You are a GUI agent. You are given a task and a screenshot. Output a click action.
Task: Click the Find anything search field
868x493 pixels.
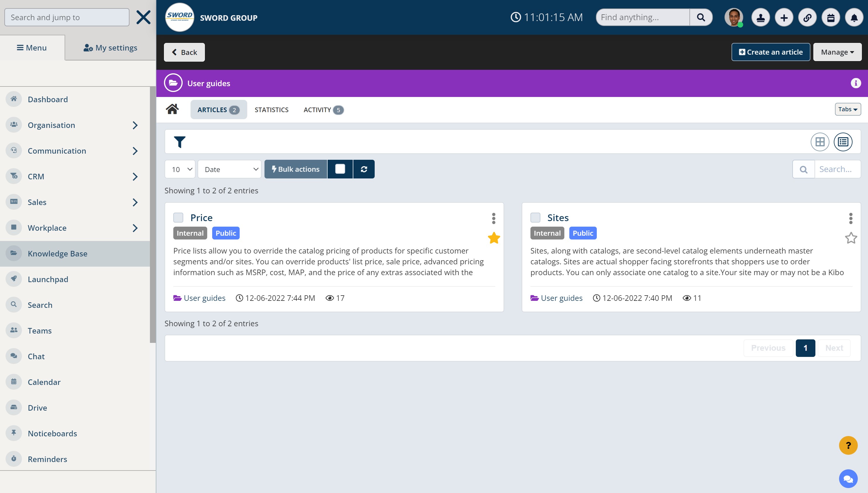click(x=643, y=17)
